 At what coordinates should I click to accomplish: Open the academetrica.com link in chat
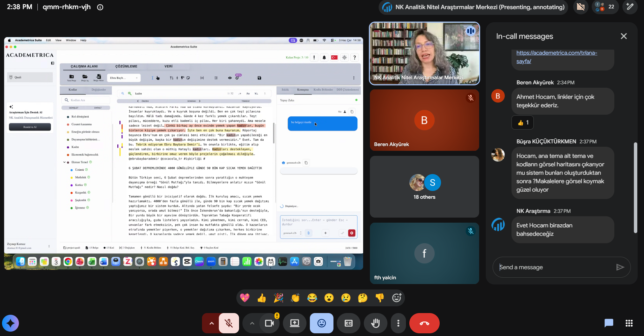(556, 57)
